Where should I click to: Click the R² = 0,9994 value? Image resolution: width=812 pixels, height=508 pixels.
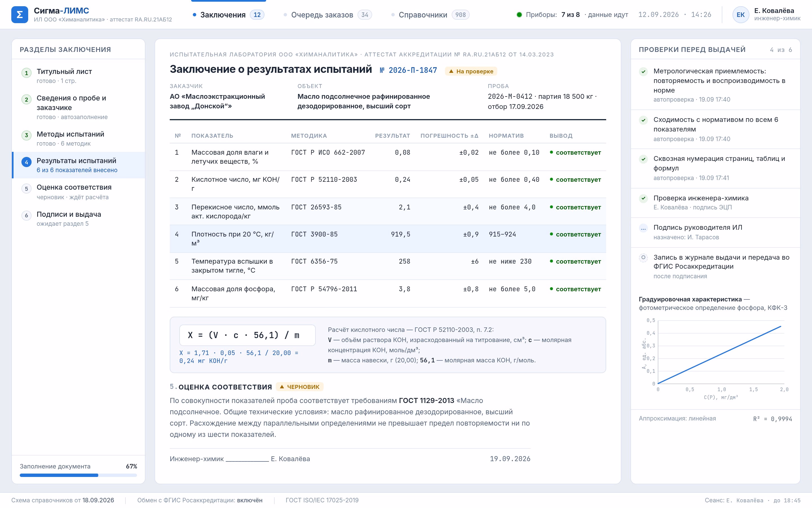click(773, 419)
